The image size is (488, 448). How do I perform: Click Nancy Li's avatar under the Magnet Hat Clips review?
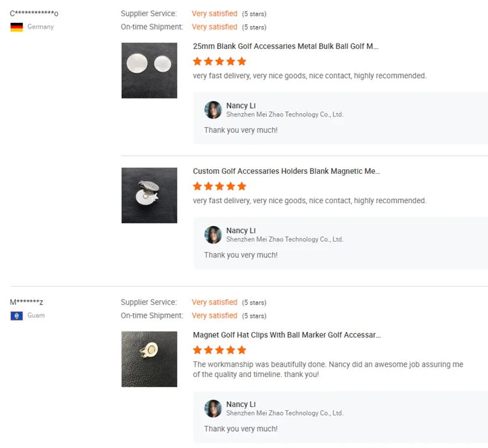(x=213, y=408)
